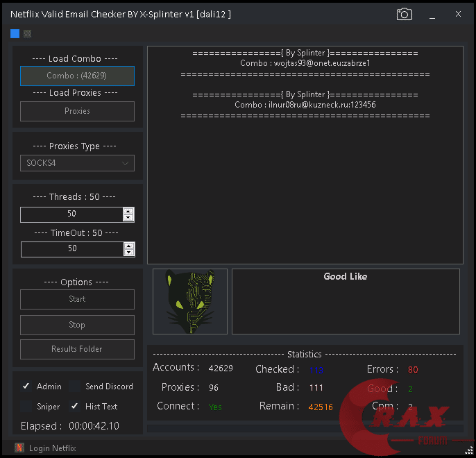The height and width of the screenshot is (458, 476).
Task: Click inside the TimeOut value field
Action: click(x=72, y=249)
